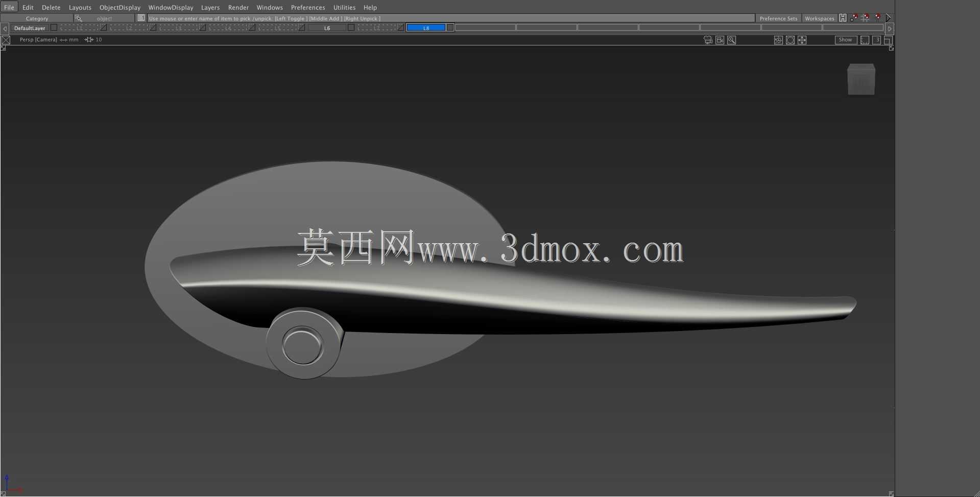The width and height of the screenshot is (980, 497).
Task: Toggle L7 layer visibility box
Action: tap(400, 28)
